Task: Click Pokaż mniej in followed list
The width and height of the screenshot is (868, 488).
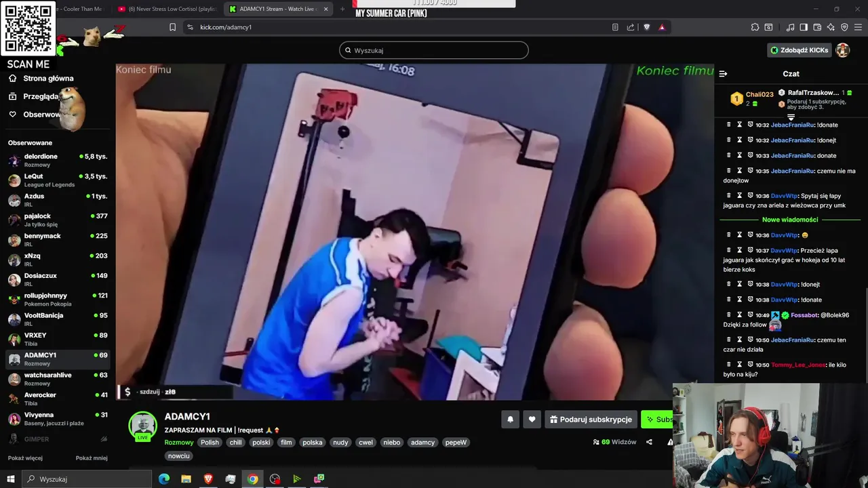Action: coord(92,458)
